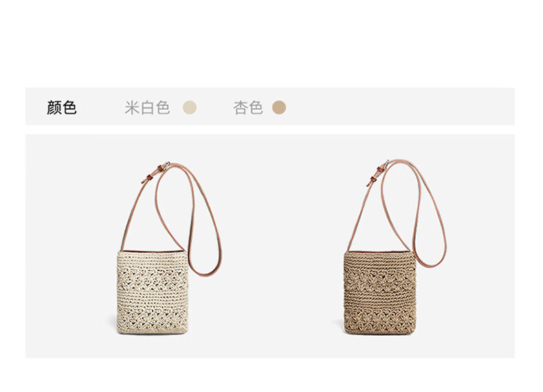The width and height of the screenshot is (543, 392).
Task: Click the beige bag's top woven rim
Action: tap(153, 260)
